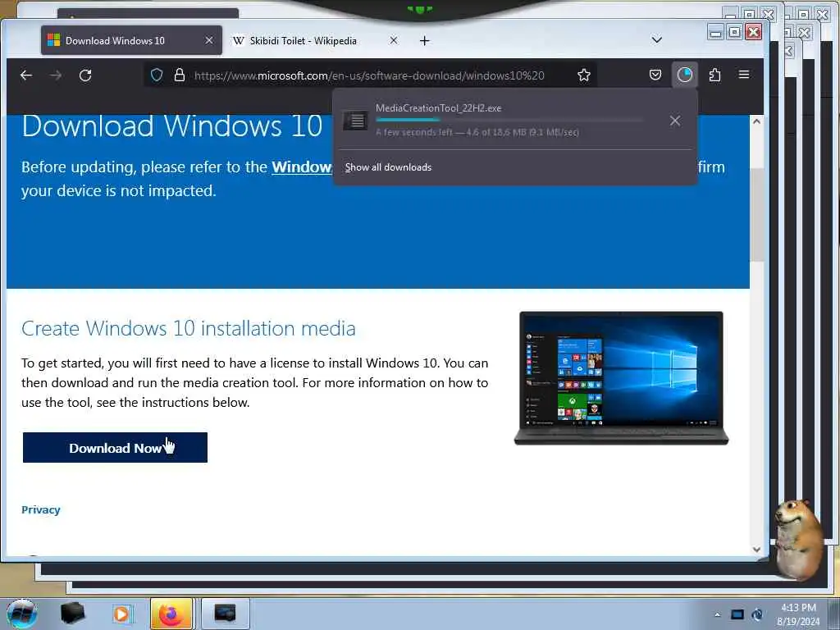This screenshot has width=840, height=630.
Task: Select Firefox in the taskbar
Action: [x=171, y=614]
